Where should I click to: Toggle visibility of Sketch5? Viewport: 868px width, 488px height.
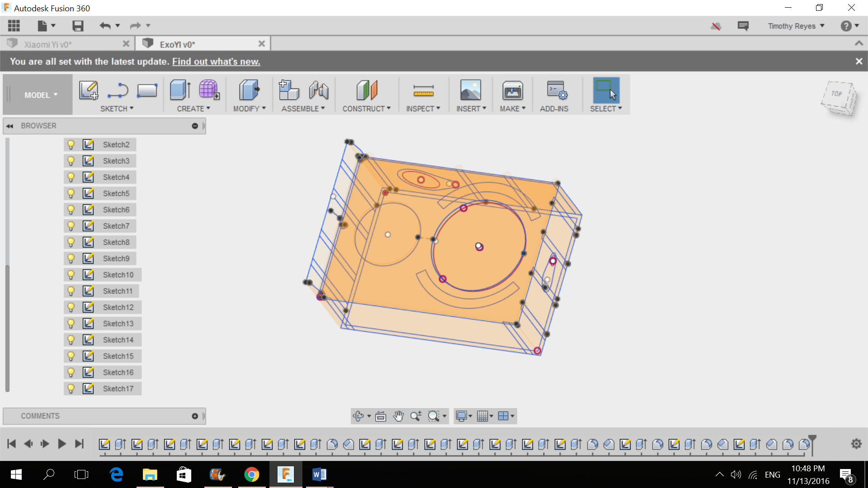(x=71, y=193)
